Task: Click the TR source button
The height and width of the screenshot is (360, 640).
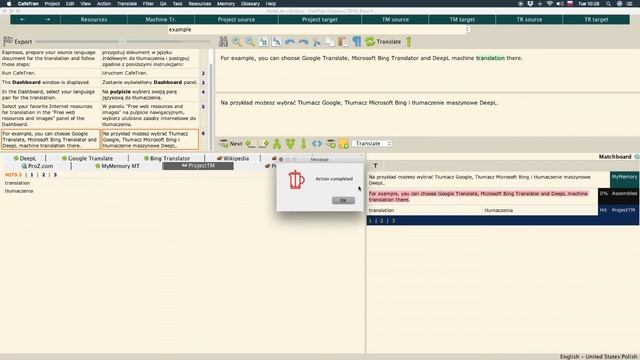Action: [x=529, y=19]
